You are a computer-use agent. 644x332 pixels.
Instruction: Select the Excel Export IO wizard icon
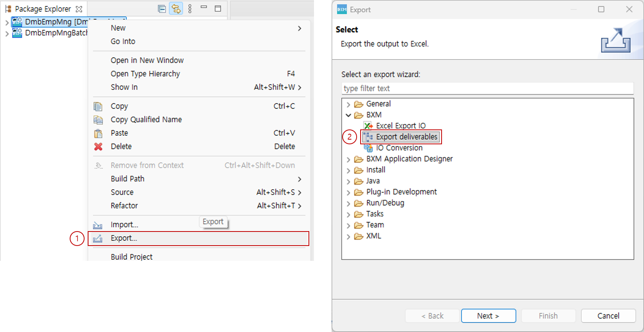point(368,126)
